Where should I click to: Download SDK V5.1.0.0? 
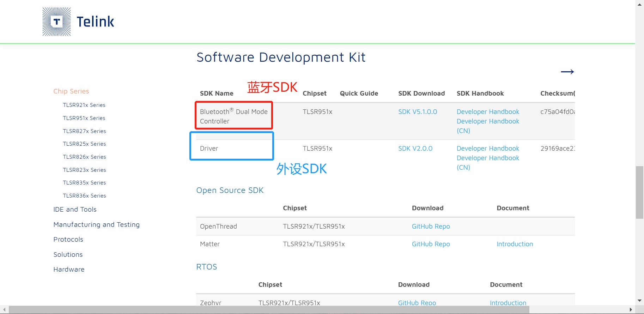point(418,112)
